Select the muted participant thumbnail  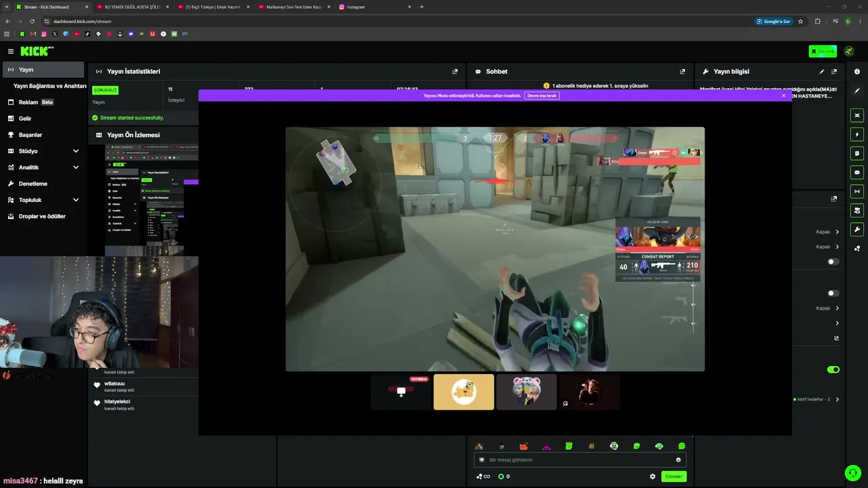click(589, 392)
